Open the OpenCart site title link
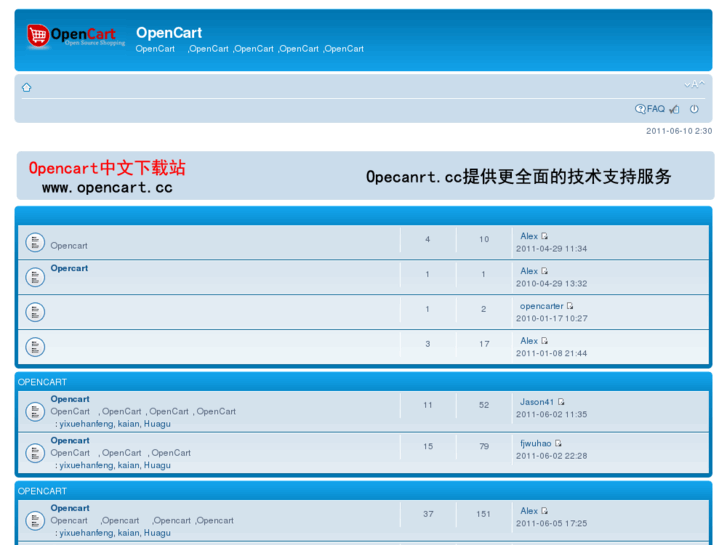This screenshot has width=727, height=545. pyautogui.click(x=169, y=33)
